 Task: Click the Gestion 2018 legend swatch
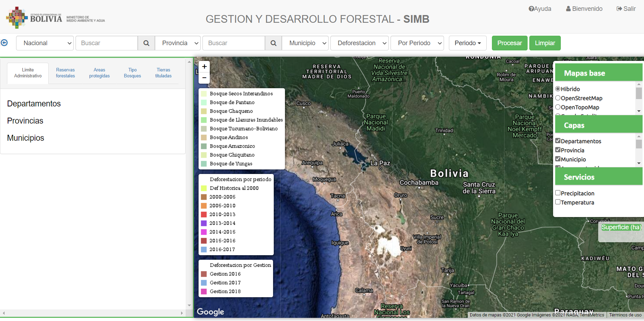click(204, 292)
